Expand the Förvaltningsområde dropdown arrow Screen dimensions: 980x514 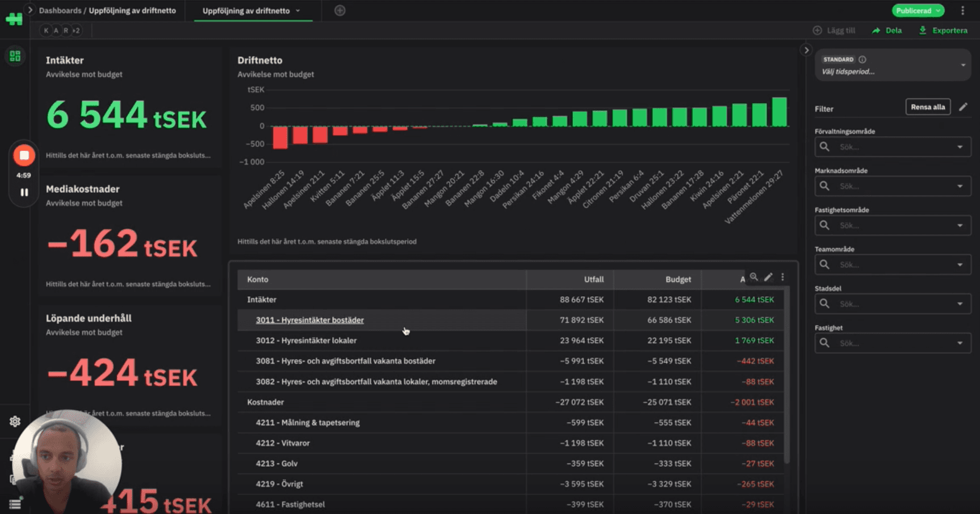coord(960,147)
